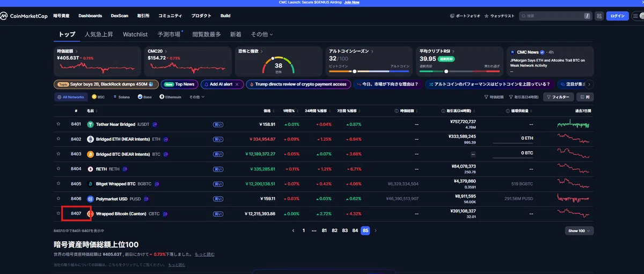Star Bridged BTC (NEAR Intents) row
Screen dimensions: 644x274
(x=58, y=154)
